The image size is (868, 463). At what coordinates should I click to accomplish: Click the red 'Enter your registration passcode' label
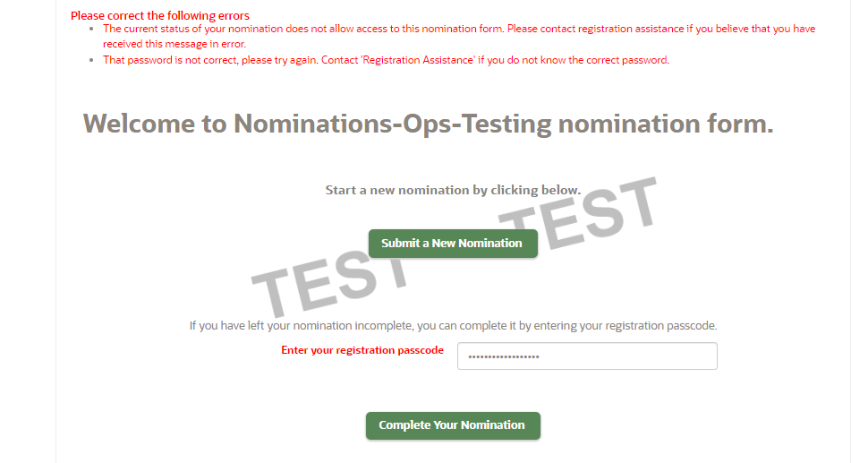(x=362, y=350)
